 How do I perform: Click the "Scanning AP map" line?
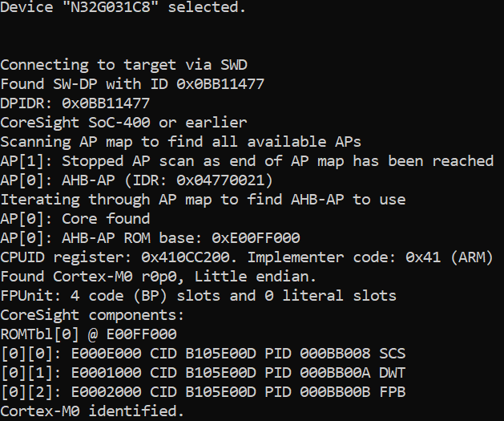click(181, 142)
